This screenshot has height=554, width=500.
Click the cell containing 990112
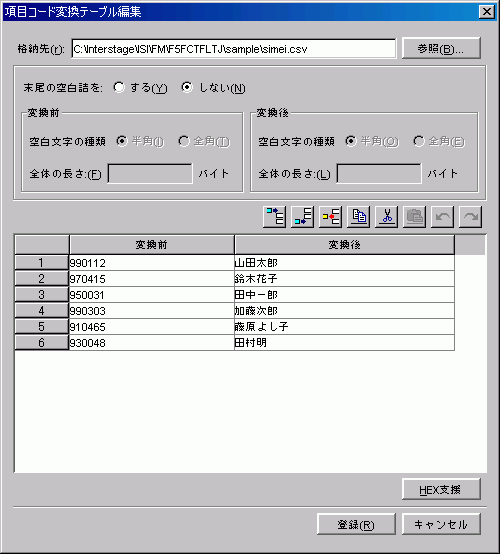pyautogui.click(x=152, y=263)
